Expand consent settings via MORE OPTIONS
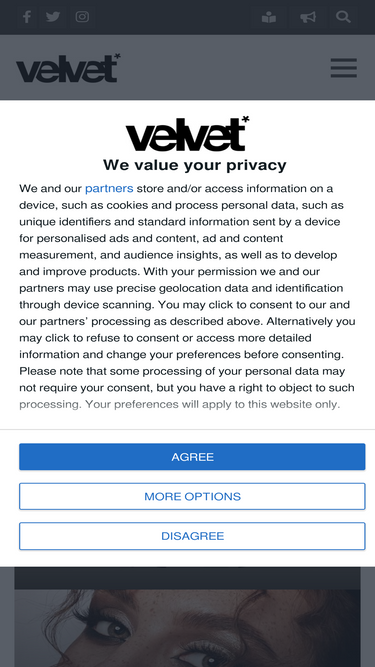 click(x=192, y=496)
